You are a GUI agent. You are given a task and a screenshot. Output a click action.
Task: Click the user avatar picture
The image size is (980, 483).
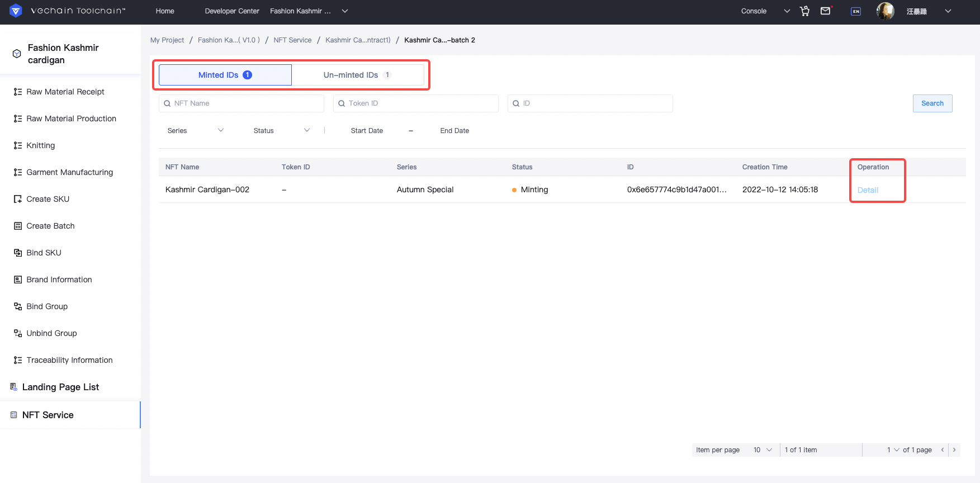(x=886, y=11)
